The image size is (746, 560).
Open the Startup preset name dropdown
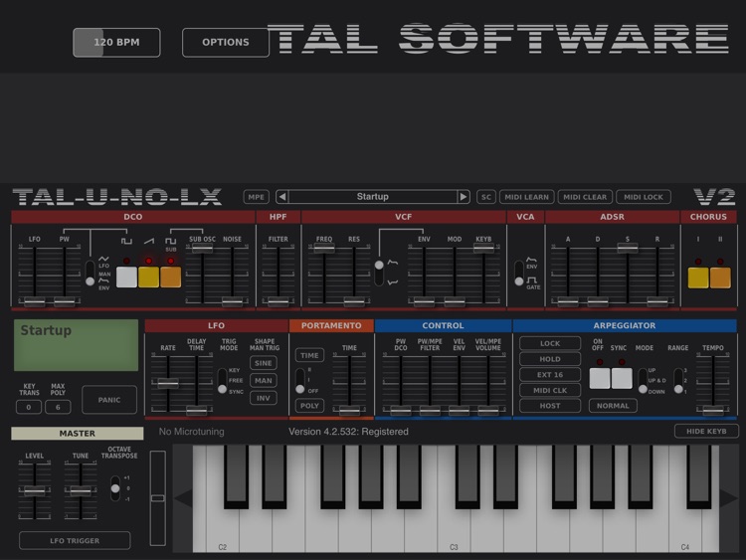[x=373, y=197]
